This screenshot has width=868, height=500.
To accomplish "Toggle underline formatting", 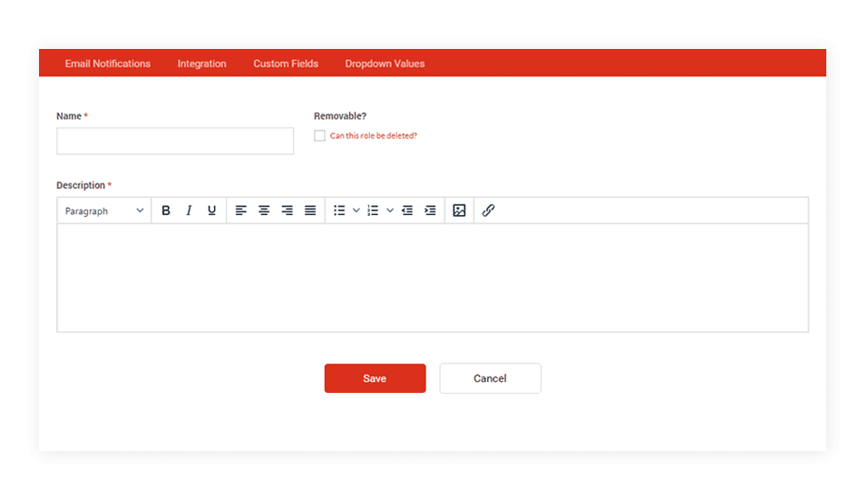I will [x=211, y=211].
